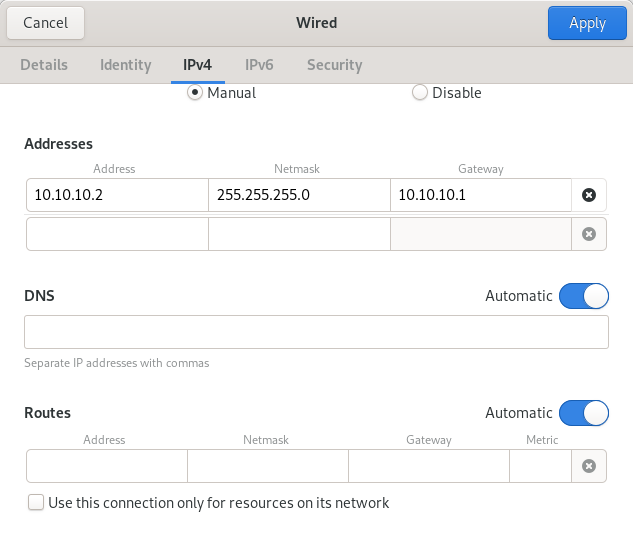
Task: Go to the IPv6 tab
Action: pos(259,65)
